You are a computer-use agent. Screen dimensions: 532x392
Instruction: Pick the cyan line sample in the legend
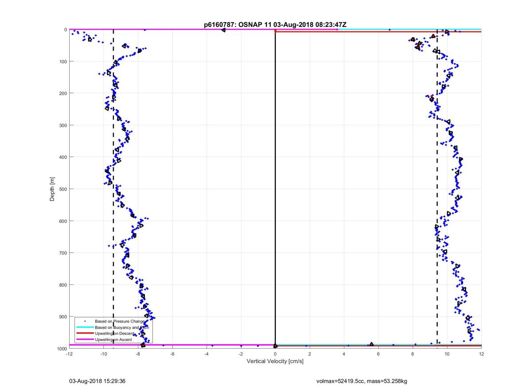(85, 327)
